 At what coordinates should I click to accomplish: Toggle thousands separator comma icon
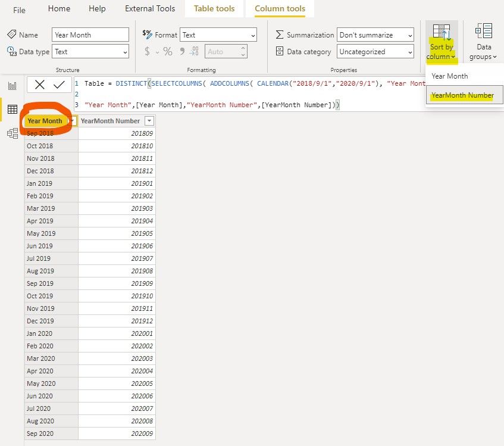pos(182,51)
